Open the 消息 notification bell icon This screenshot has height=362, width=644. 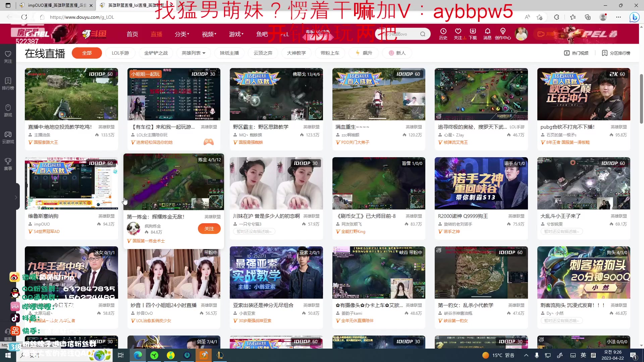pyautogui.click(x=487, y=34)
